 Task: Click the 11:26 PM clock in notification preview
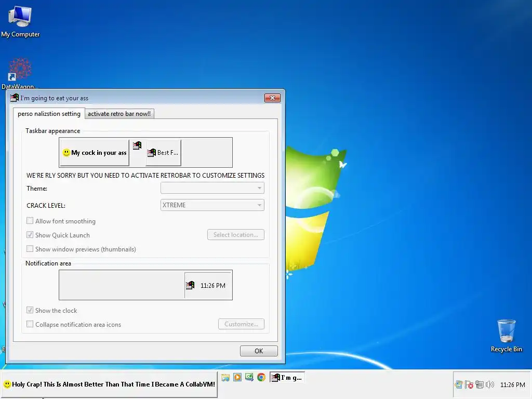[212, 286]
